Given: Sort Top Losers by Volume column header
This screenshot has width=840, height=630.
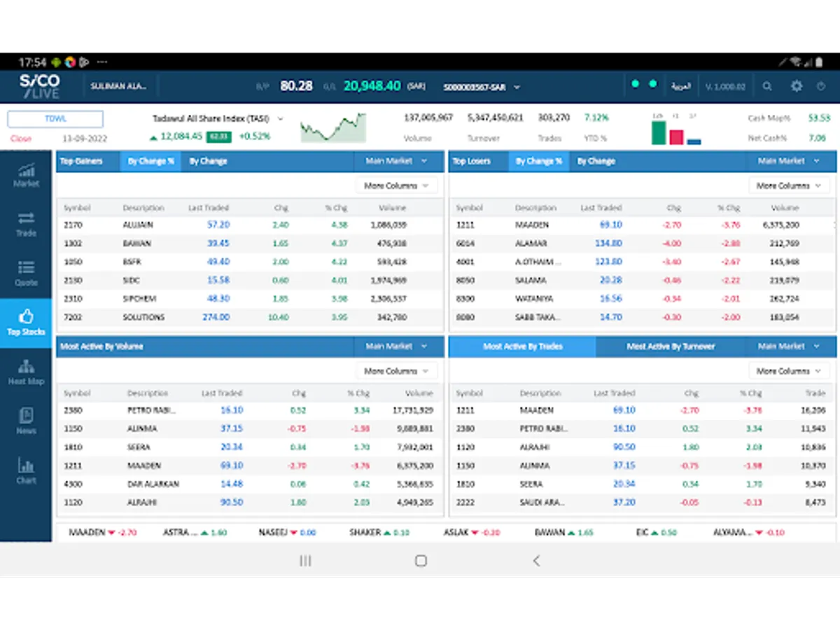Looking at the screenshot, I should point(785,208).
